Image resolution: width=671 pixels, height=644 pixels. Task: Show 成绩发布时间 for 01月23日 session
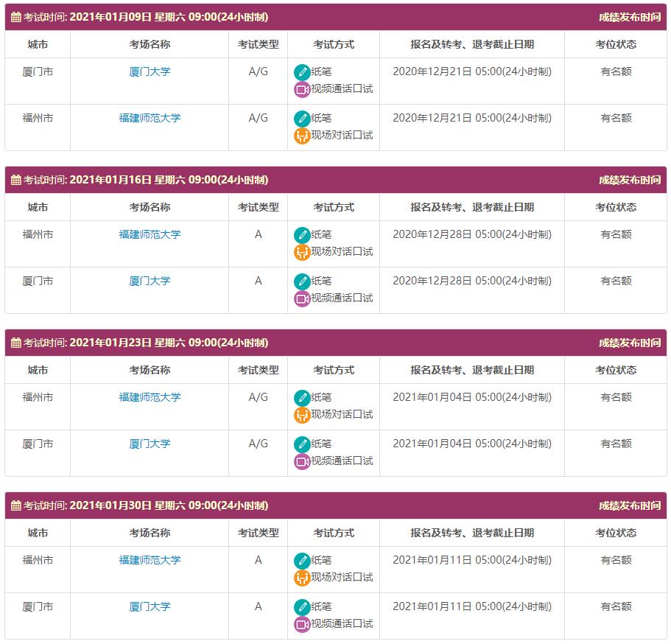pos(629,343)
